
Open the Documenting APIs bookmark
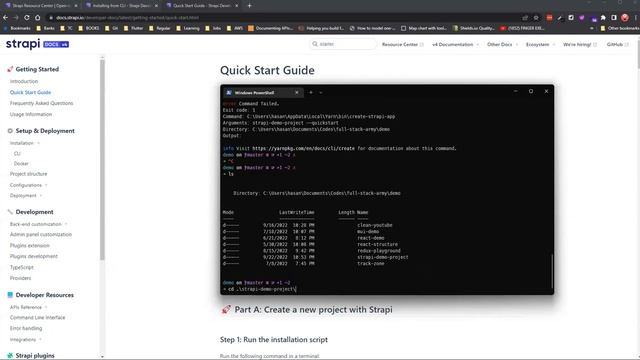point(271,28)
